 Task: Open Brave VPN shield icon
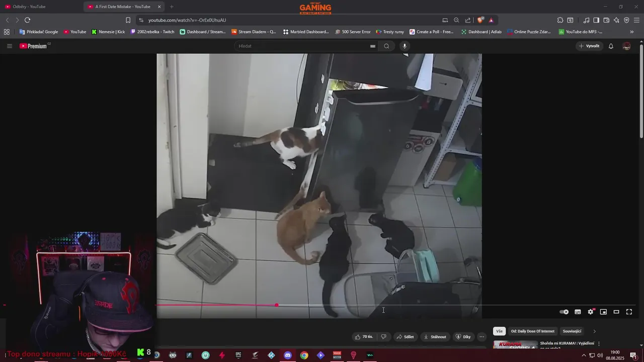pyautogui.click(x=626, y=20)
